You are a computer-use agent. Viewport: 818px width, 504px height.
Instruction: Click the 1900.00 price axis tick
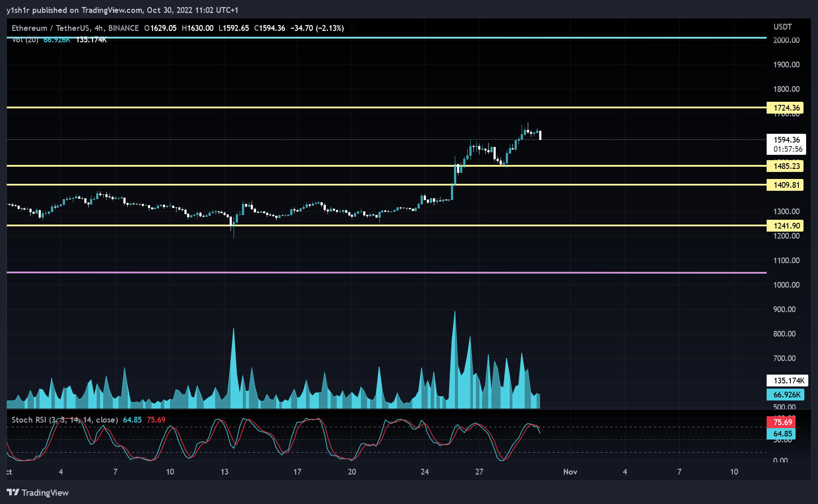coord(786,64)
